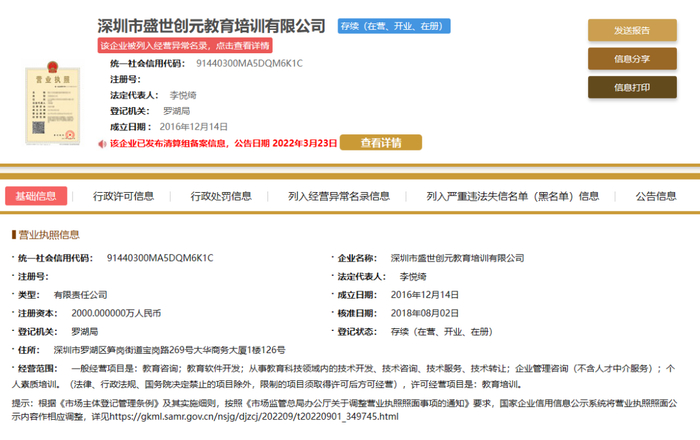This screenshot has width=700, height=440.
Task: Click header legal representative 李悦绮
Action: (183, 95)
